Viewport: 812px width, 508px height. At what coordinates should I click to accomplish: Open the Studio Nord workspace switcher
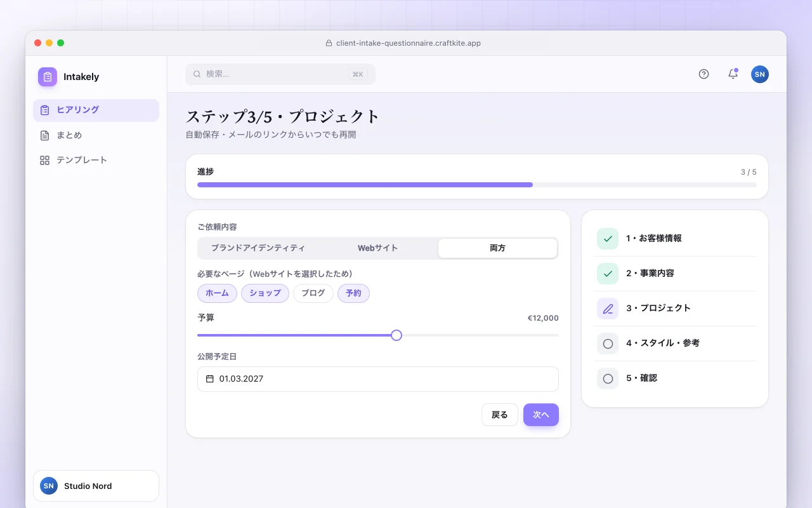tap(96, 486)
